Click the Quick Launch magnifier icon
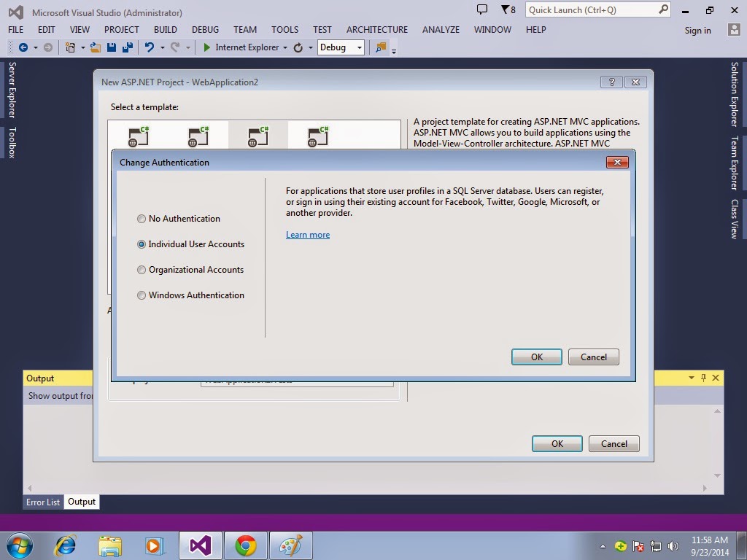The height and width of the screenshot is (560, 747). click(663, 9)
